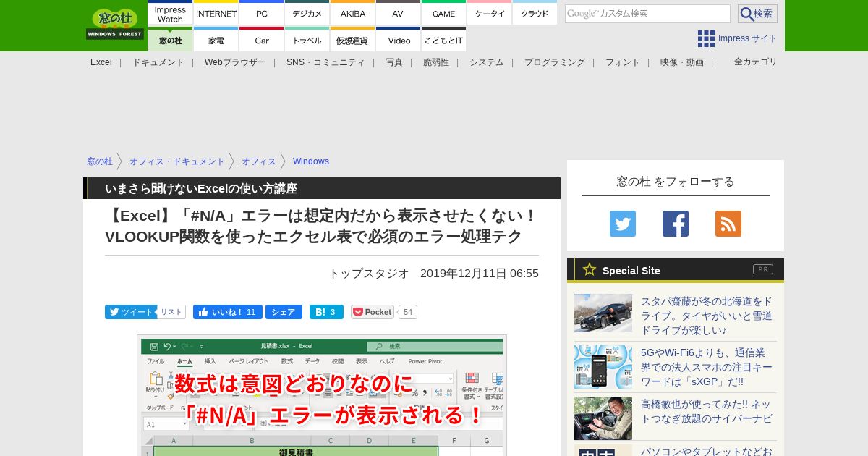Open the クラウド tab
The height and width of the screenshot is (456, 868).
535,14
